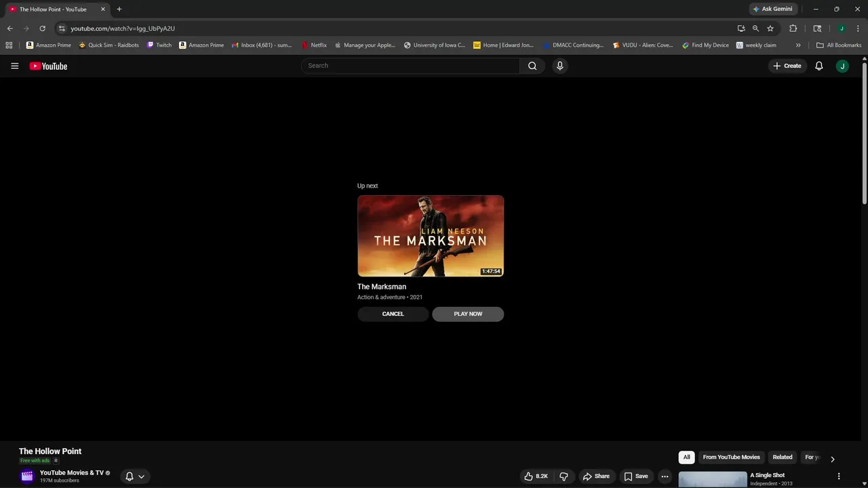Open browser extensions puzzle icon
Screen dimensions: 868x488
click(793, 28)
